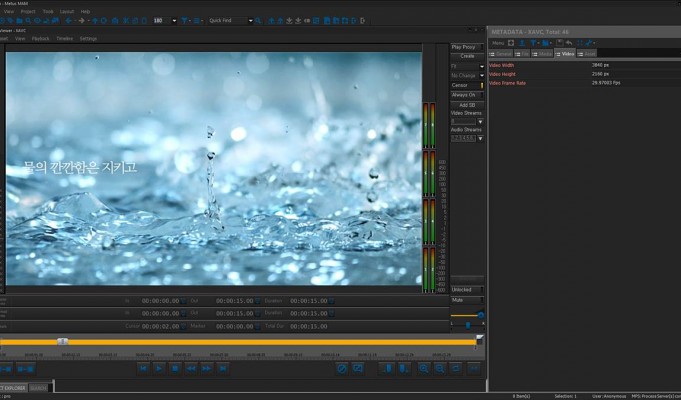This screenshot has width=681, height=400.
Task: Click the wrench icon in Metadata toolbar
Action: click(588, 43)
